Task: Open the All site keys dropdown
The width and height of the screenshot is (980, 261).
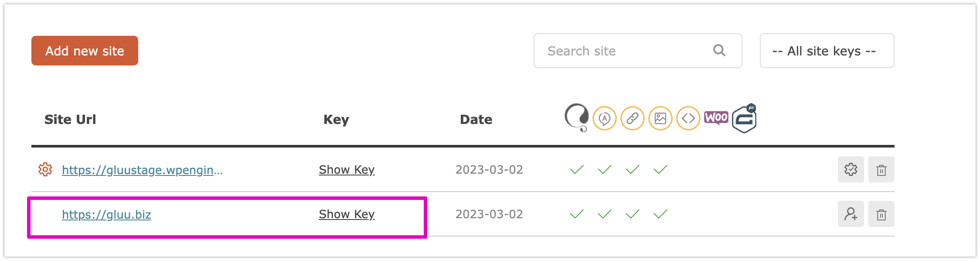Action: click(827, 51)
